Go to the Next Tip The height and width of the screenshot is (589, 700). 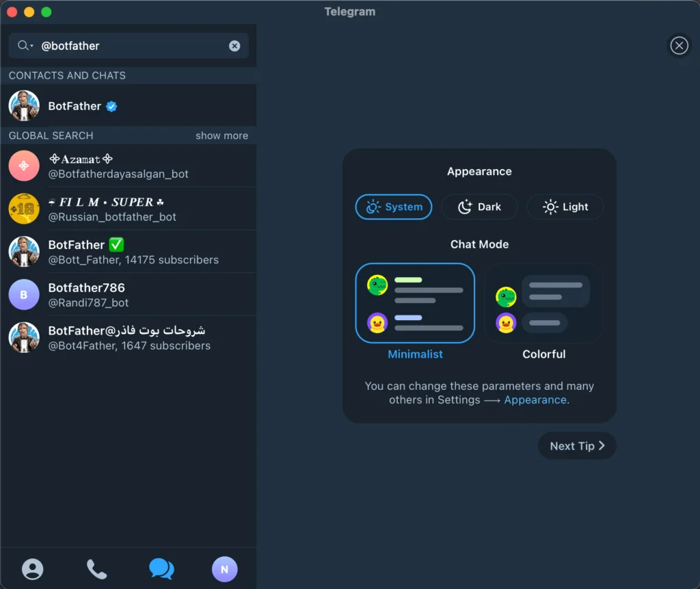[x=577, y=445]
